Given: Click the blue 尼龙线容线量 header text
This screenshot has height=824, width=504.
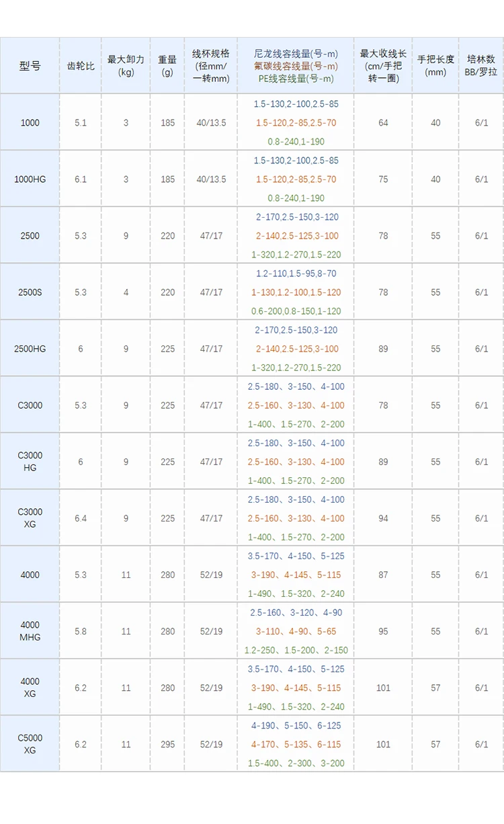Looking at the screenshot, I should pos(296,53).
